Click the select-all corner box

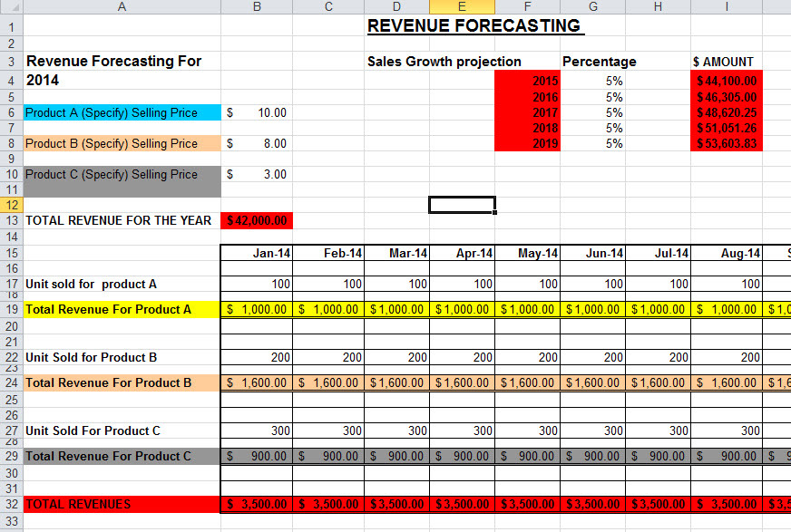(11, 6)
